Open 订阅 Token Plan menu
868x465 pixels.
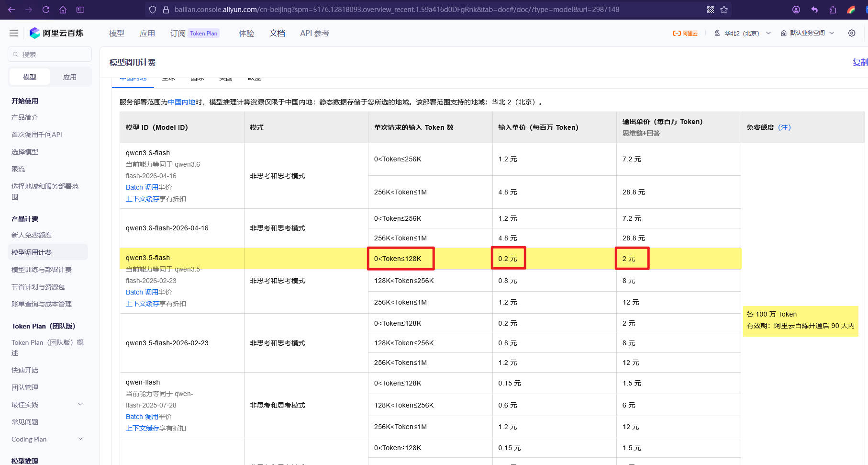point(195,33)
